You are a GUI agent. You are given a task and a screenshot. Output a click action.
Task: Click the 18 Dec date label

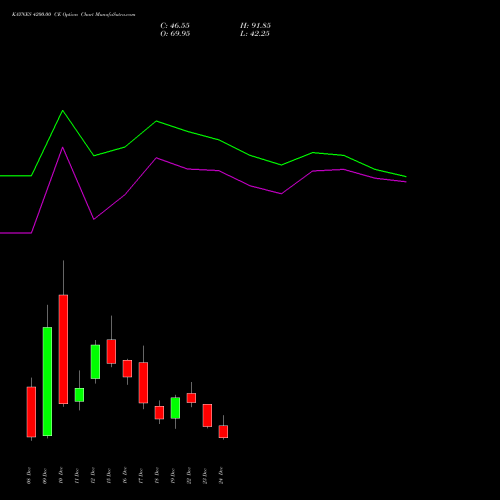[157, 476]
